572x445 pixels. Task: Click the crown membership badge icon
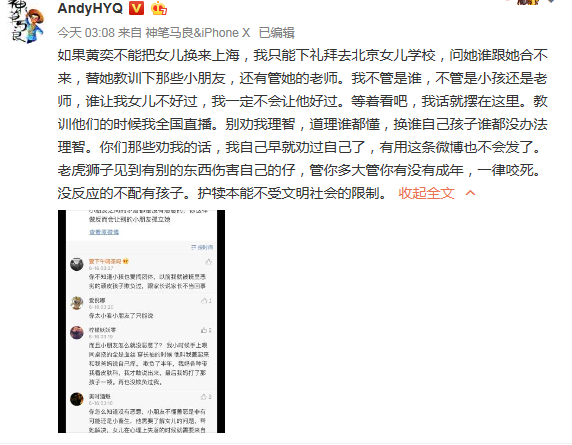click(x=159, y=8)
